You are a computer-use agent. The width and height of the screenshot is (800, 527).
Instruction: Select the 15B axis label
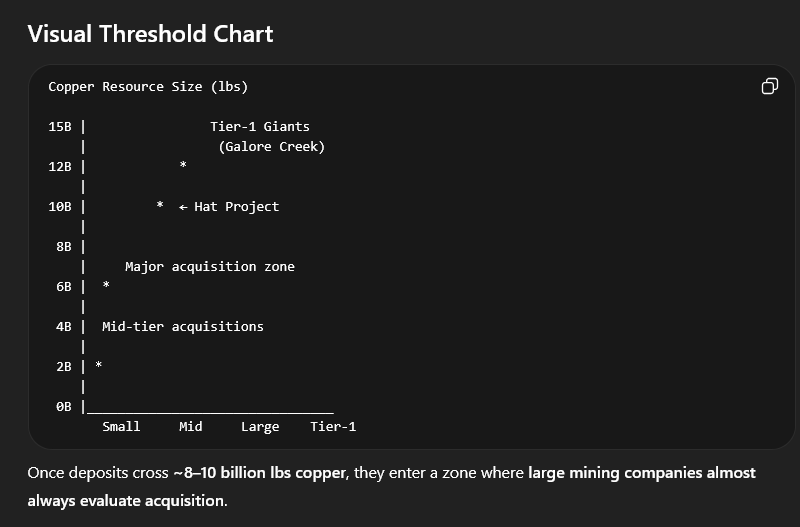click(x=60, y=127)
